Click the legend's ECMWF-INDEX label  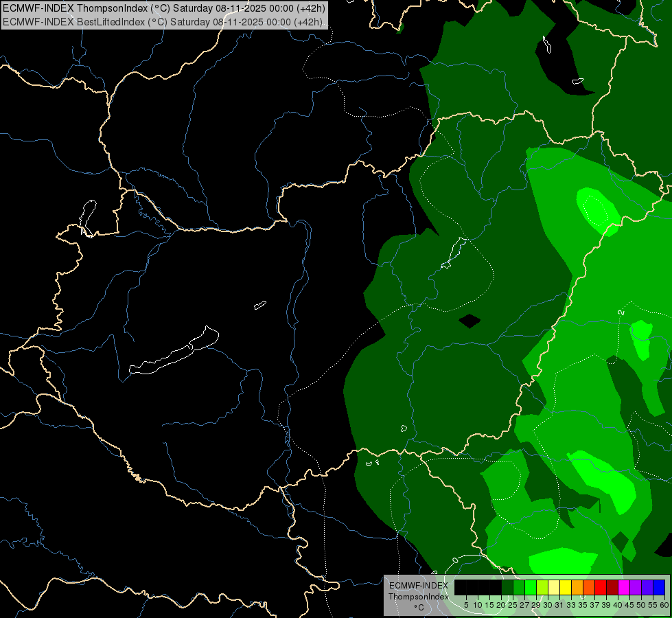tap(418, 586)
